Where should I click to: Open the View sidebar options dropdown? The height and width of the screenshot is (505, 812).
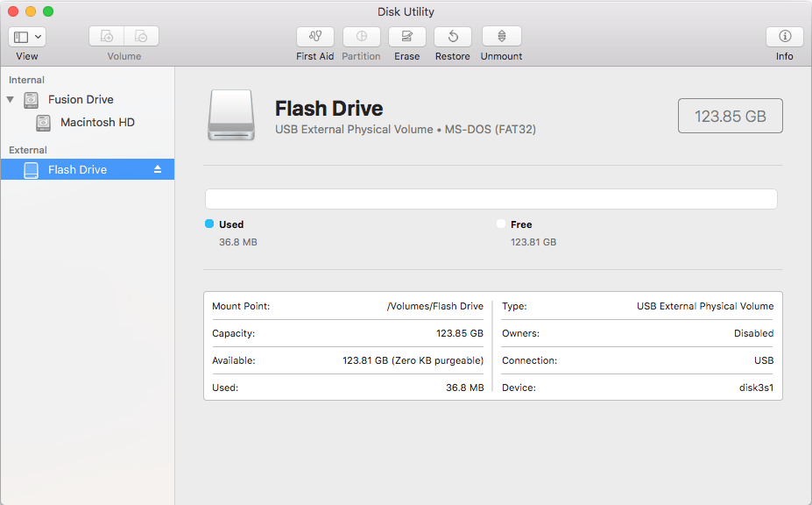click(27, 37)
